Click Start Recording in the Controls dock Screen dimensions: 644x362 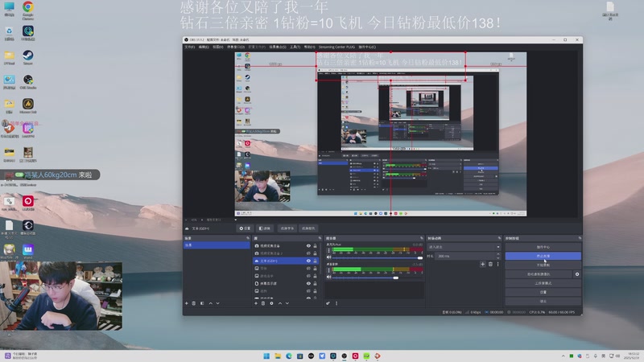[543, 265]
